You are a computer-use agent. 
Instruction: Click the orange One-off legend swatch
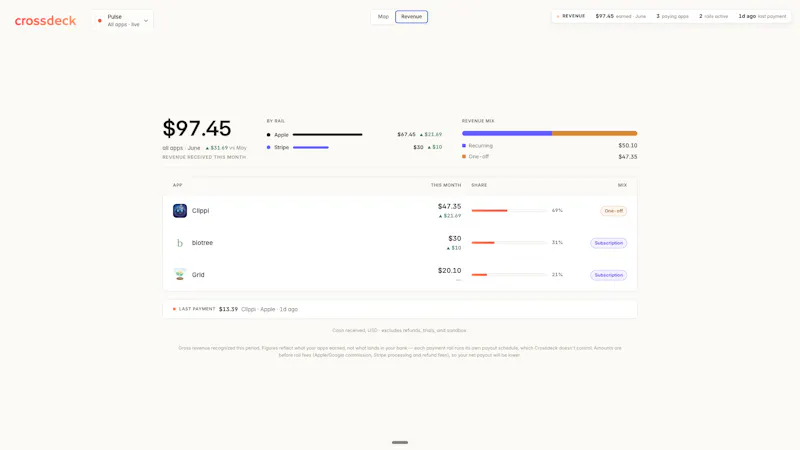click(464, 157)
